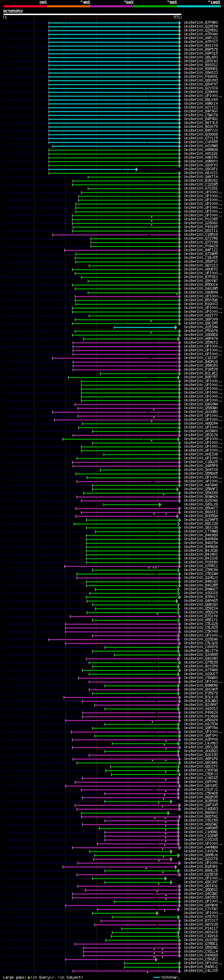Select the UniRef100_A9RN38 label
Image resolution: width=224 pixels, height=980 pixels.
pos(201,150)
